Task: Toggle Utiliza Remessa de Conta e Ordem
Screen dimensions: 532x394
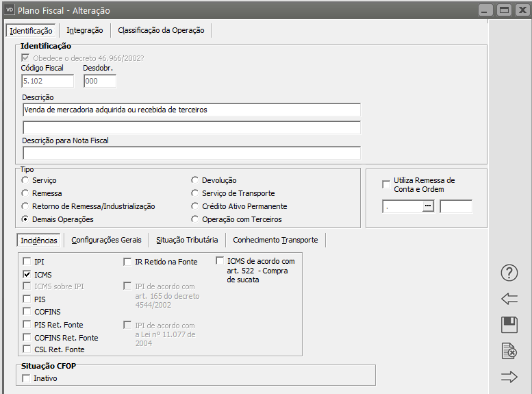Action: point(386,184)
